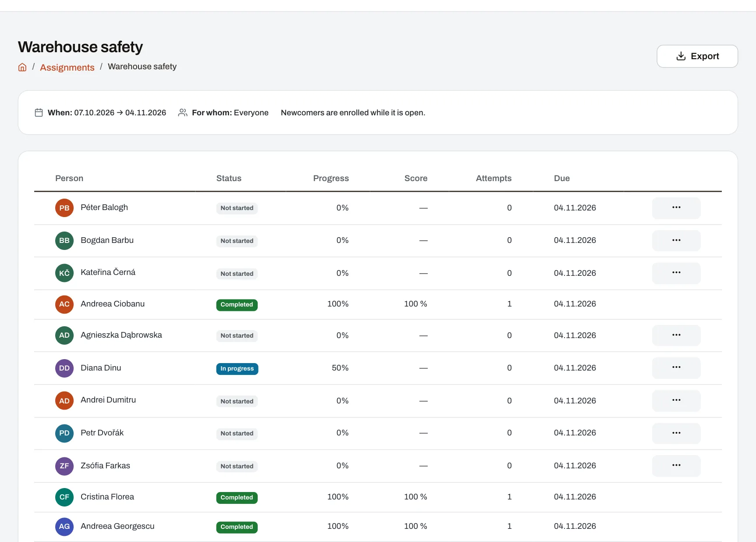
Task: Open three-dot menu for Agnieszka Dąbrowska
Action: 676,335
